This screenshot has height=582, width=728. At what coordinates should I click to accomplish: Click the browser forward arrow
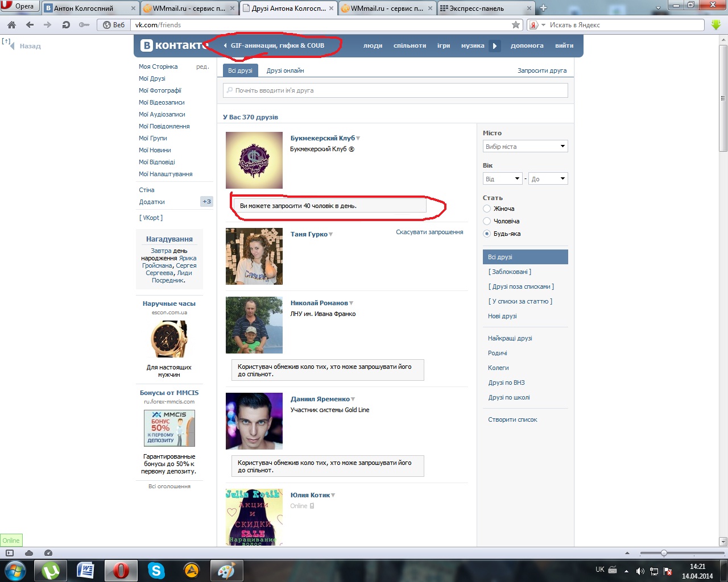click(x=48, y=25)
